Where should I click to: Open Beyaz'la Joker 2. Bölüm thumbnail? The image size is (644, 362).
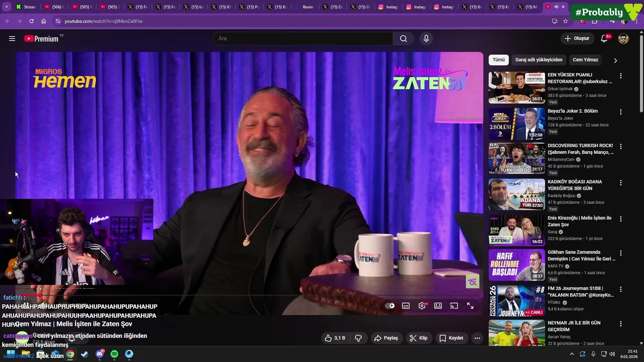point(517,124)
